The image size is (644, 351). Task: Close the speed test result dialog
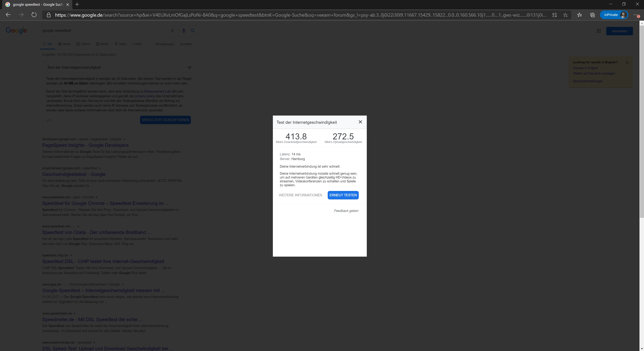(360, 122)
